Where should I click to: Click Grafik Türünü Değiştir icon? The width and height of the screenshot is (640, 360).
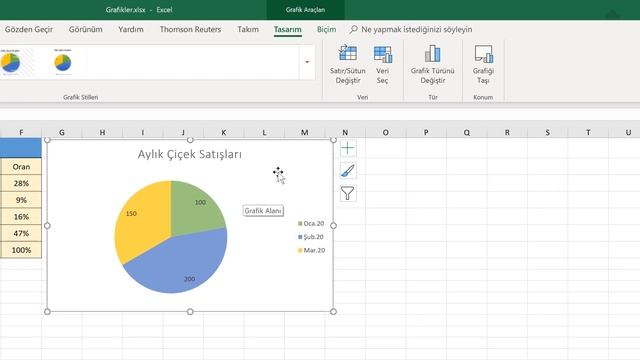(x=433, y=53)
